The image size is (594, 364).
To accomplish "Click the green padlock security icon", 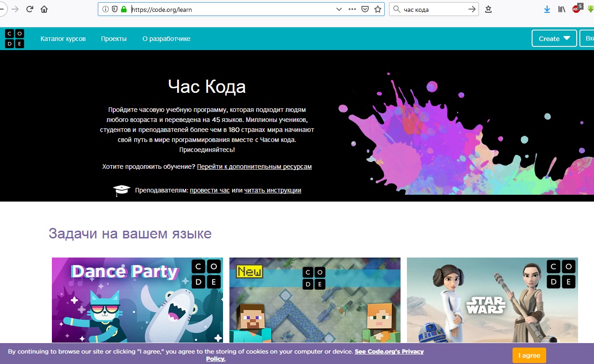I will click(x=123, y=9).
